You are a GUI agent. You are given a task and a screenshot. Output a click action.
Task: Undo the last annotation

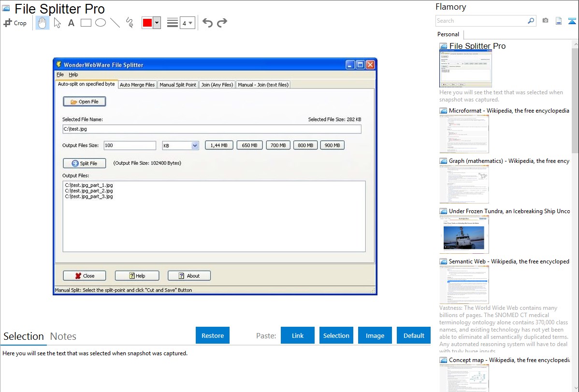[207, 23]
